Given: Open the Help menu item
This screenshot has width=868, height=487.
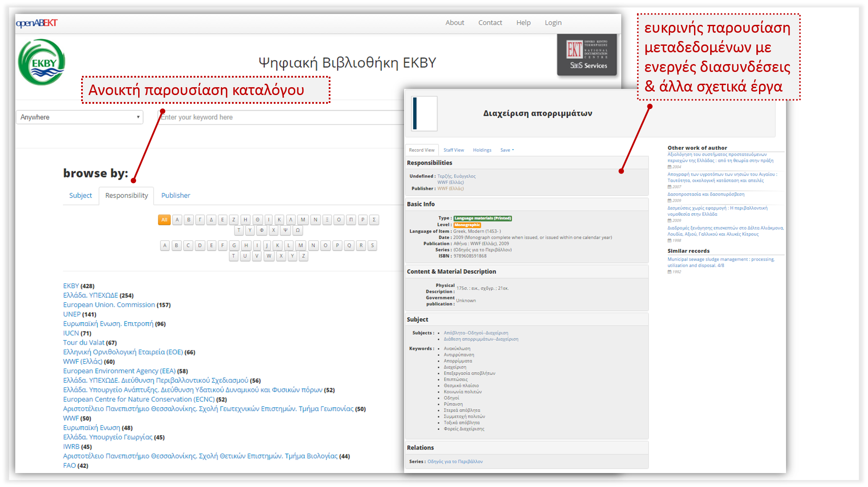Looking at the screenshot, I should click(x=524, y=23).
